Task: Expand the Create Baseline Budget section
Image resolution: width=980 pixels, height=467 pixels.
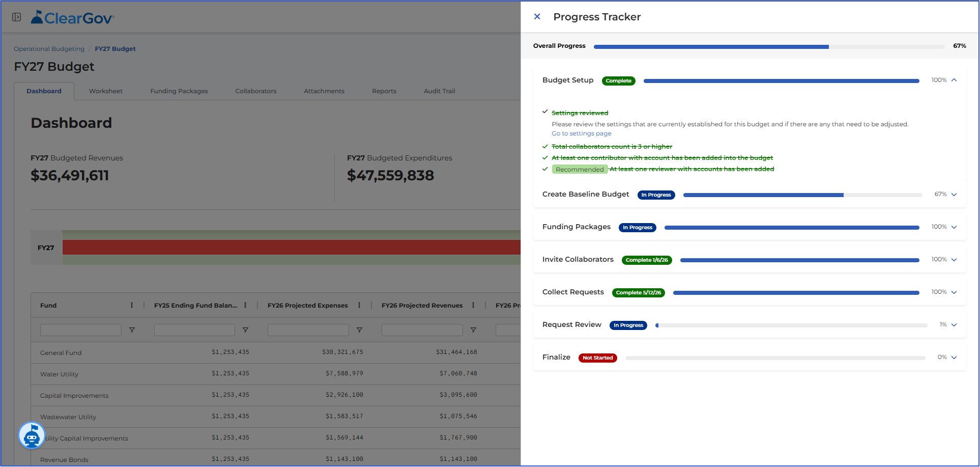Action: [x=954, y=195]
